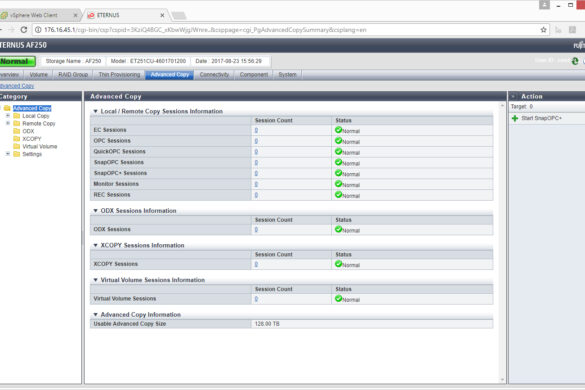Click the Virtual Volume Sessions status checkmark

click(338, 298)
